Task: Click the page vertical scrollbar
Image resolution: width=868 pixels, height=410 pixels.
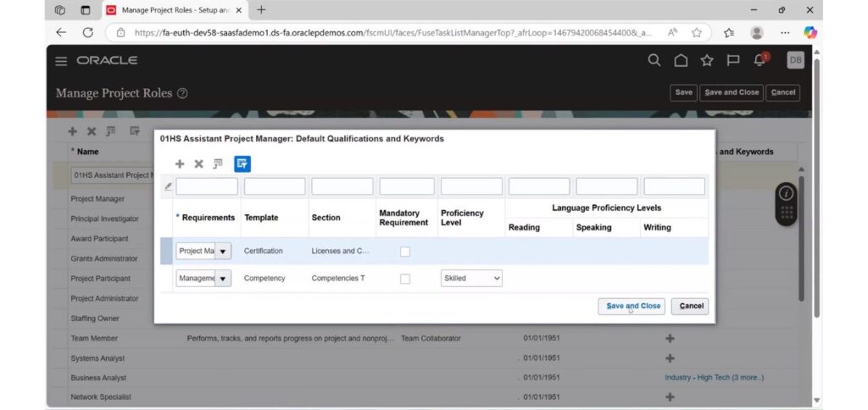Action: click(x=816, y=188)
